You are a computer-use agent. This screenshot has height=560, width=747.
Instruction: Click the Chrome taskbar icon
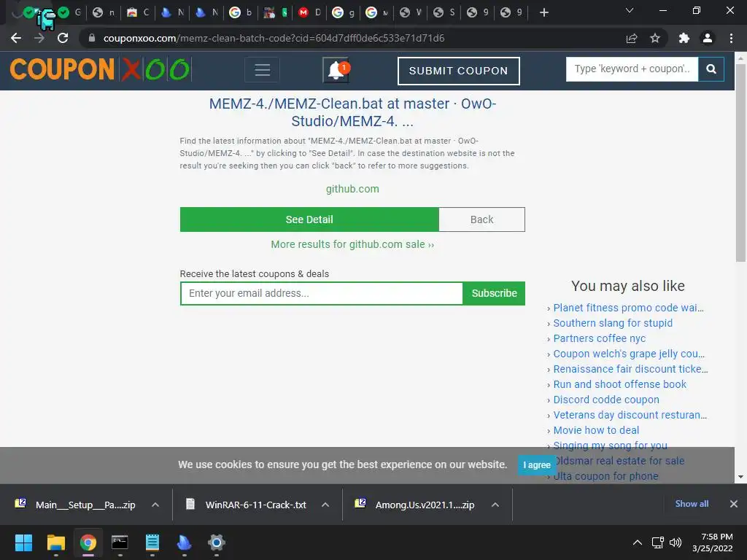tap(88, 542)
